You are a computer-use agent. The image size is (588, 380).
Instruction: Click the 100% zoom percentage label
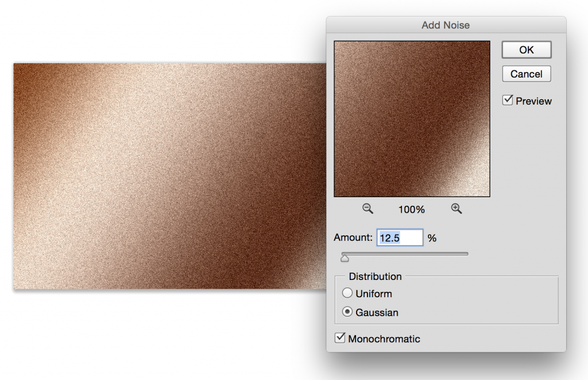coord(411,209)
